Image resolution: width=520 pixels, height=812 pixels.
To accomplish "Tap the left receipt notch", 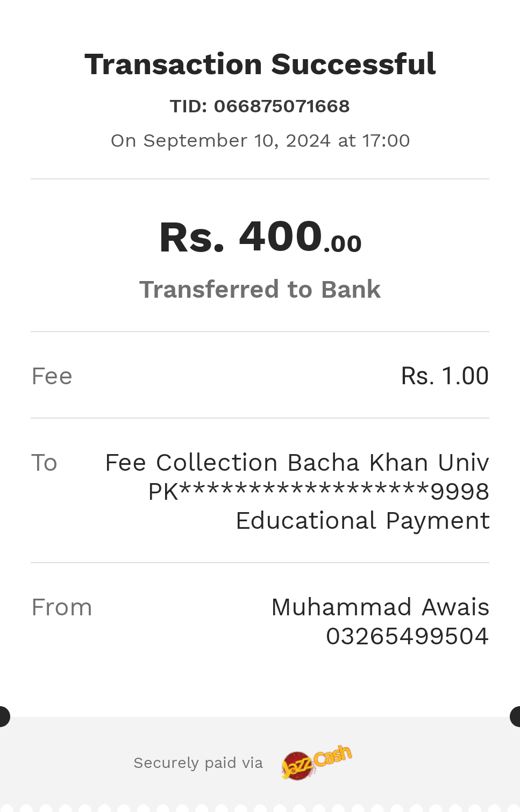I will click(x=4, y=717).
